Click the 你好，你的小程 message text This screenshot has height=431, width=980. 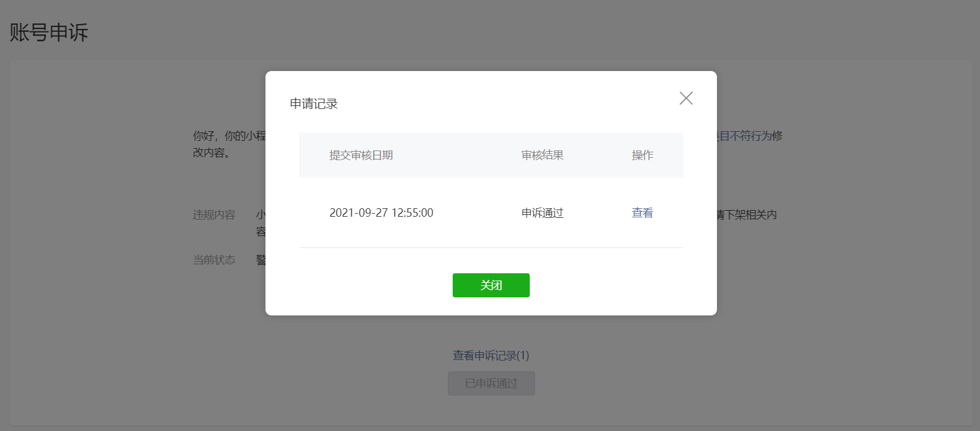[229, 136]
